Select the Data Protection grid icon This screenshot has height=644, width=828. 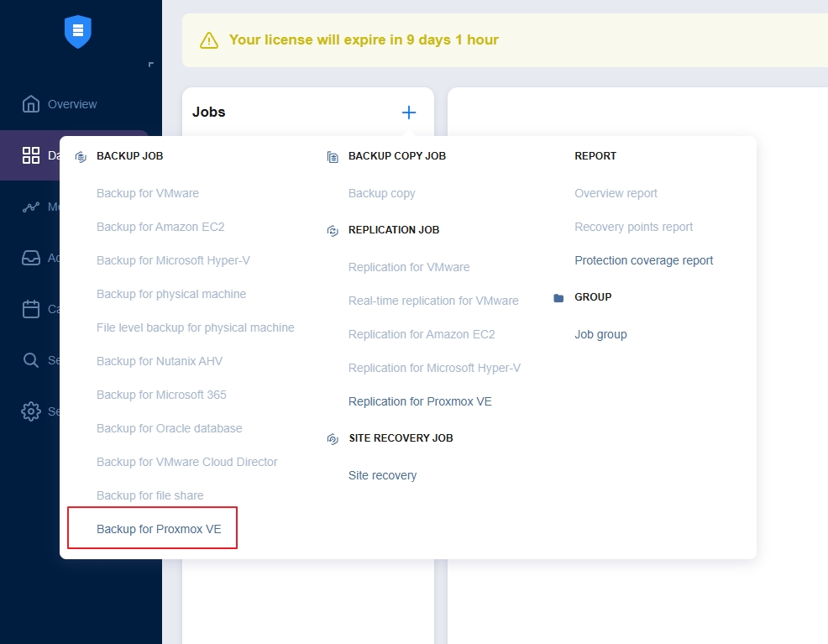point(31,155)
